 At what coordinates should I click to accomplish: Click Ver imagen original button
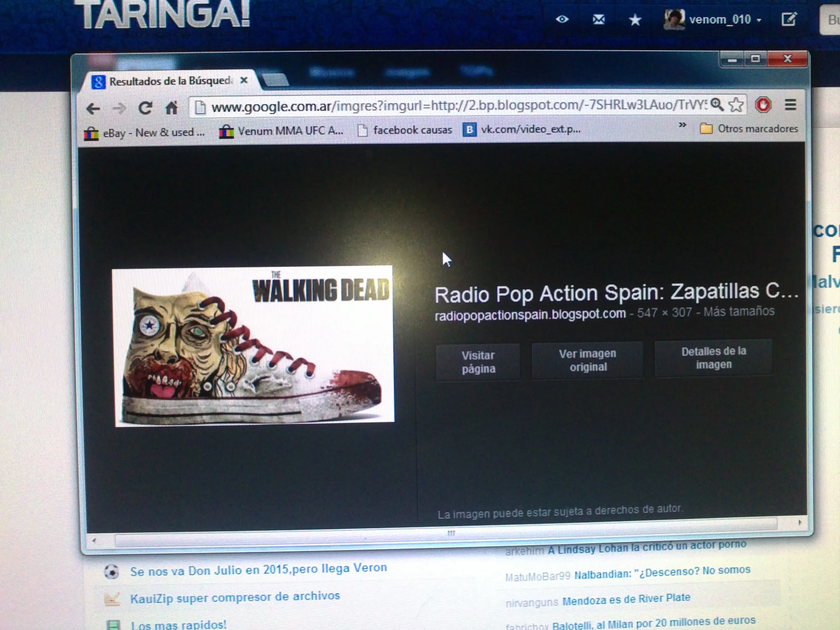(x=588, y=360)
